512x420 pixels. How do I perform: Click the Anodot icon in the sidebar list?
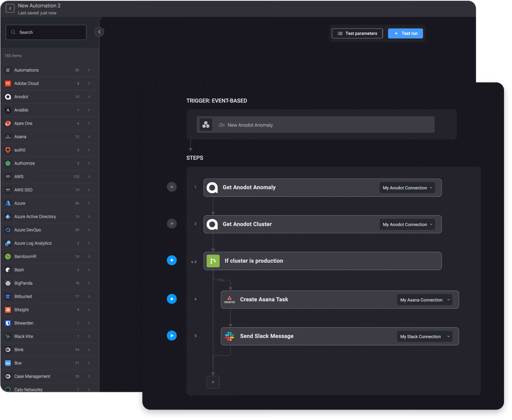click(x=8, y=97)
